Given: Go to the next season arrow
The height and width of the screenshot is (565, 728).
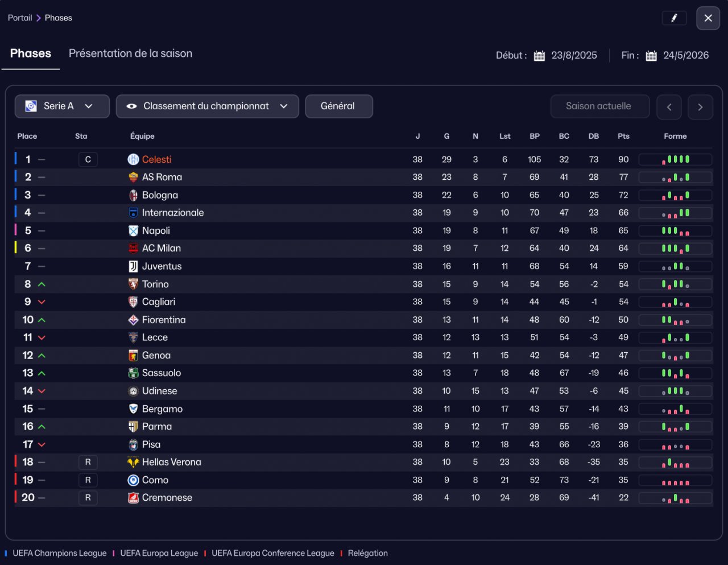Looking at the screenshot, I should [700, 107].
